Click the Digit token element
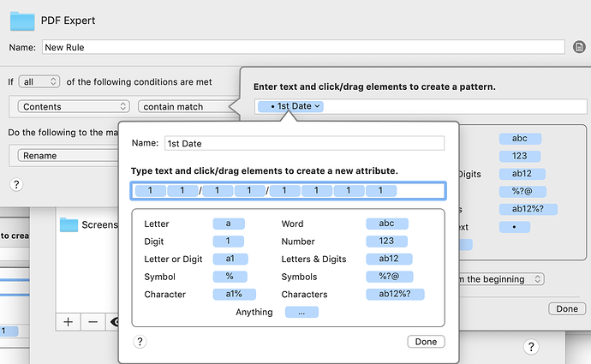Image resolution: width=591 pixels, height=364 pixels. pyautogui.click(x=229, y=242)
